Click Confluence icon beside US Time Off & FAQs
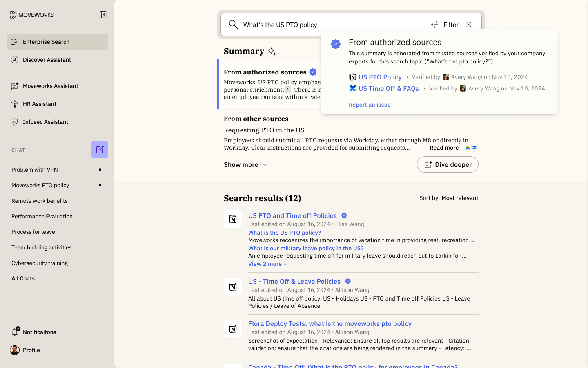The image size is (588, 368). (x=352, y=88)
